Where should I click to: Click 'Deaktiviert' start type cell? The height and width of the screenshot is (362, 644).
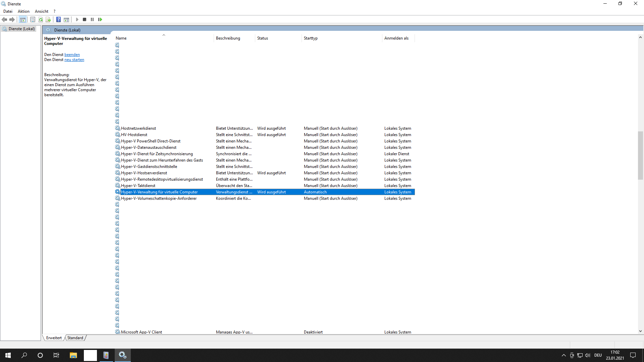pyautogui.click(x=313, y=332)
